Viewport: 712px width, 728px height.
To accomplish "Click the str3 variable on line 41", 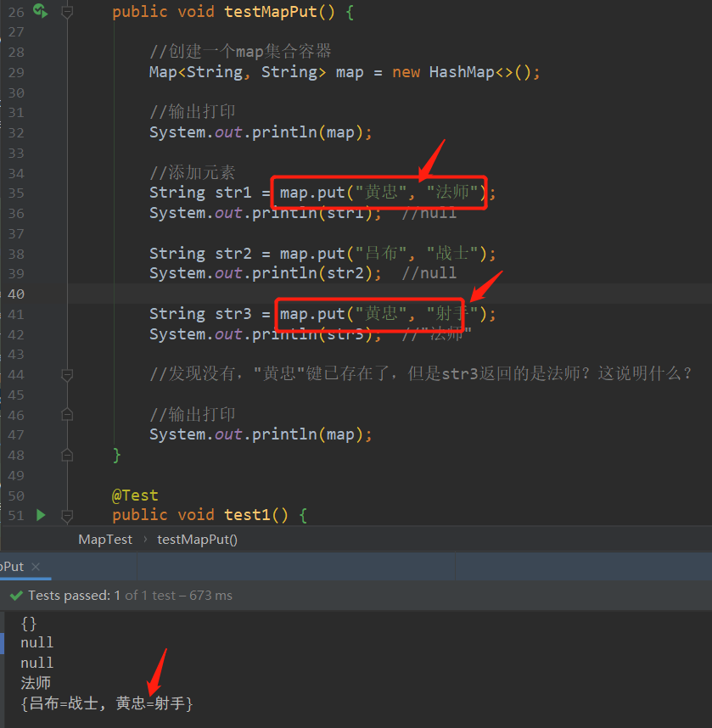I will coord(233,314).
